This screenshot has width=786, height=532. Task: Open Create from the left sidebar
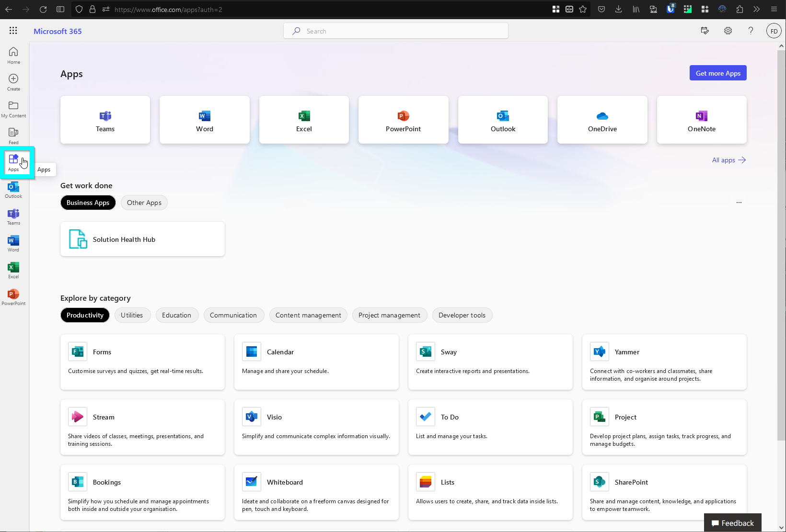13,82
